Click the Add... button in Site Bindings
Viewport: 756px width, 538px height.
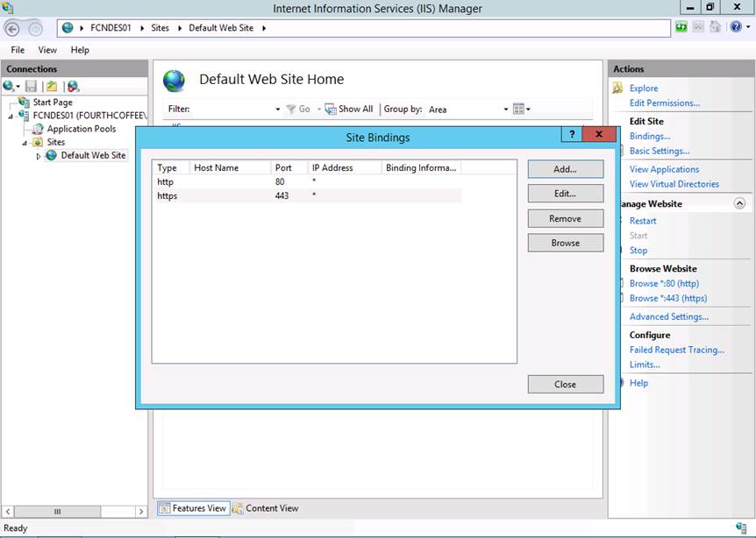click(565, 169)
